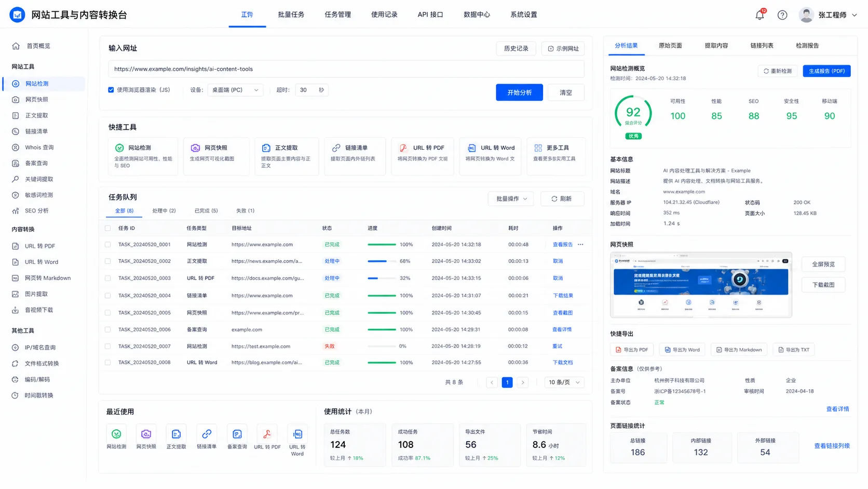868x489 pixels.
Task: Click URL 转 PDF icon in 最近使用
Action: pyautogui.click(x=267, y=434)
